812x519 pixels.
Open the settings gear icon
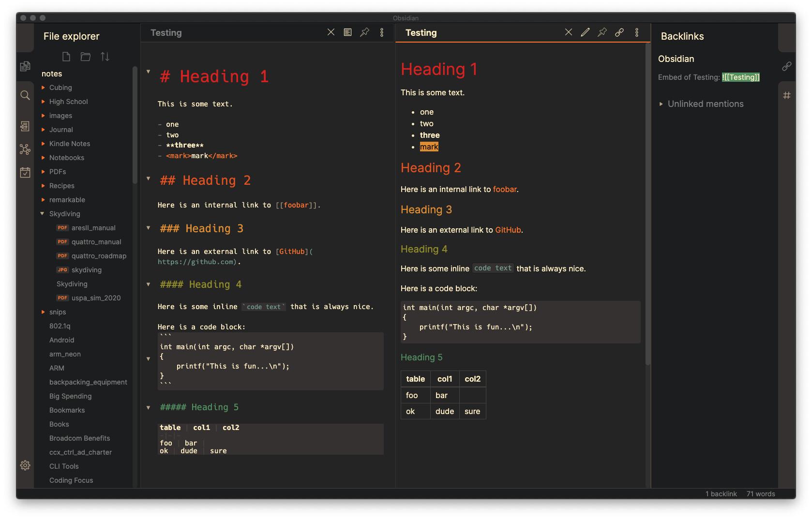[25, 465]
